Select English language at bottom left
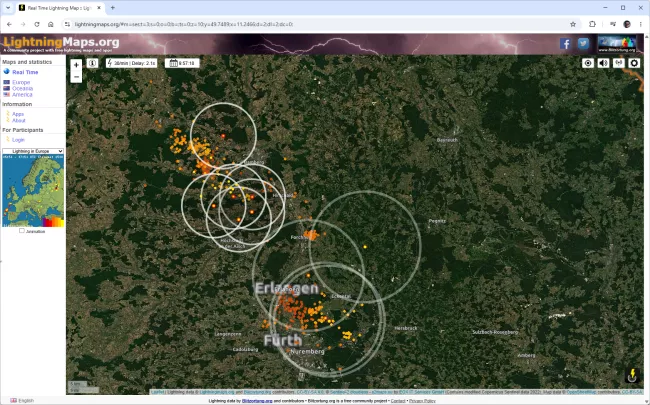 click(22, 400)
